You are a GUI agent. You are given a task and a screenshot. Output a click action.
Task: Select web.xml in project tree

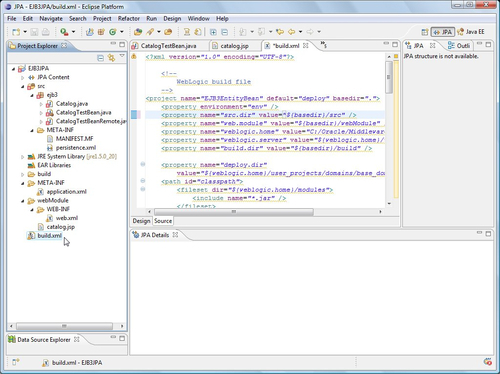coord(67,218)
